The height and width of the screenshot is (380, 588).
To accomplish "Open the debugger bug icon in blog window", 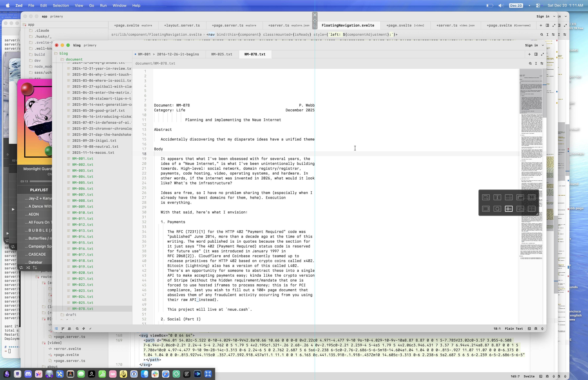I will pyautogui.click(x=536, y=328).
